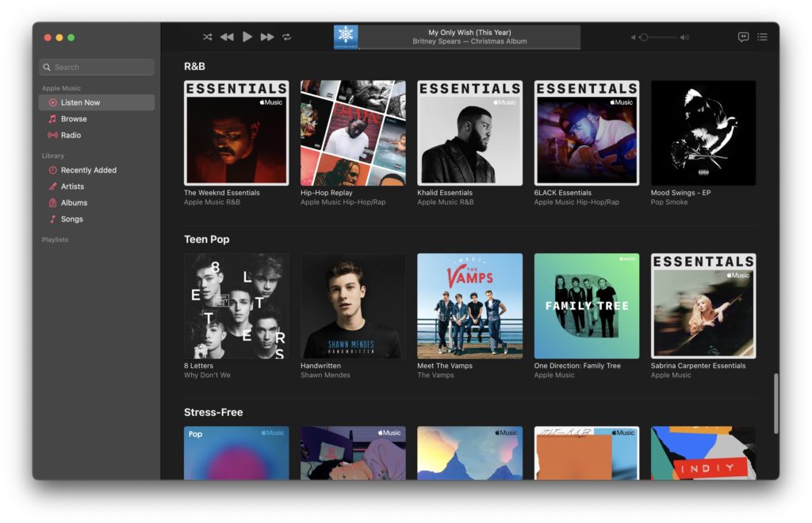Go to Radio in sidebar
Viewport: 812px width, 523px height.
(71, 135)
